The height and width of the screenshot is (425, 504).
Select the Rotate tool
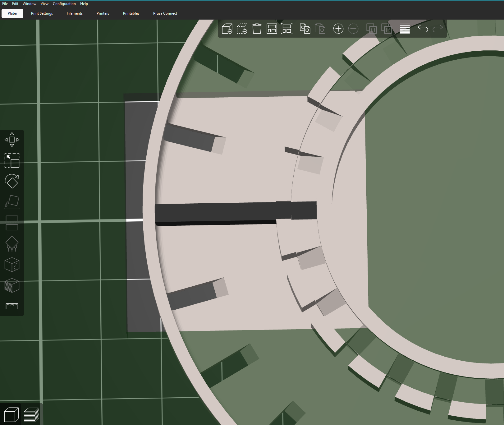(12, 181)
